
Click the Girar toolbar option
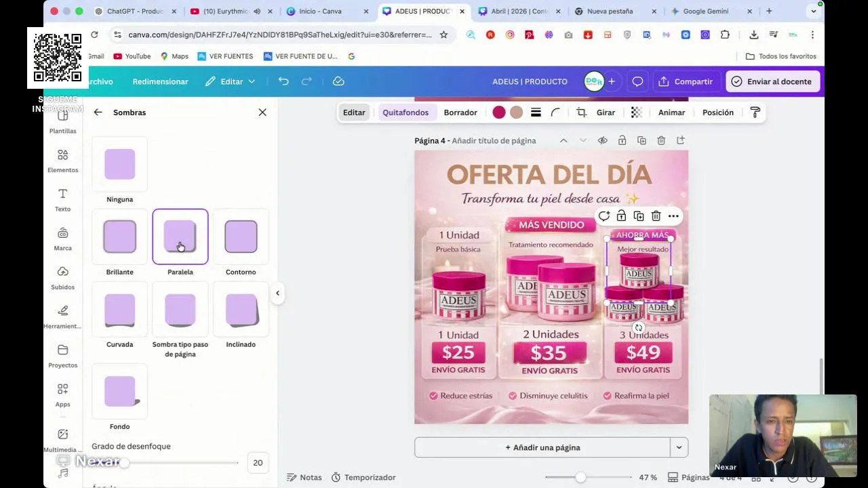[x=606, y=113]
